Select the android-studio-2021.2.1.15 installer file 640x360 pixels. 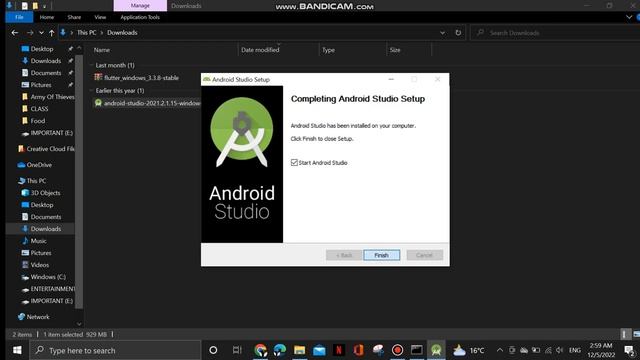click(147, 103)
